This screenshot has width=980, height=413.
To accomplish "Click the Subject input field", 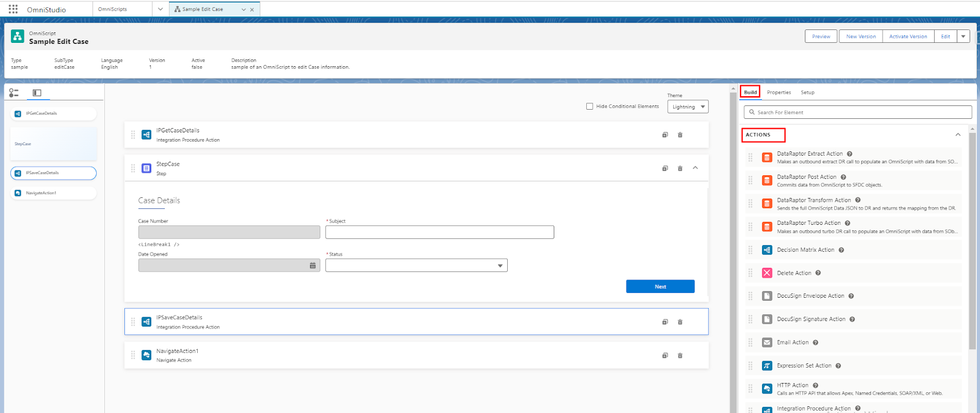I will coord(440,232).
